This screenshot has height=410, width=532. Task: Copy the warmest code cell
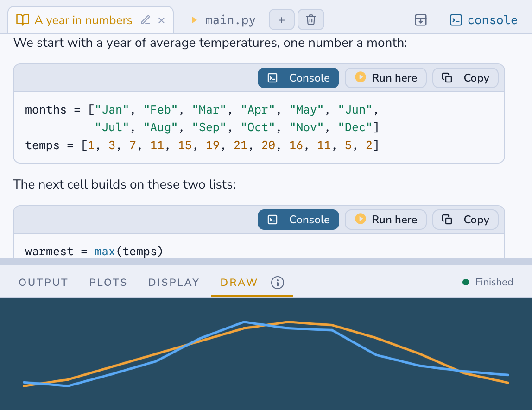(x=465, y=220)
